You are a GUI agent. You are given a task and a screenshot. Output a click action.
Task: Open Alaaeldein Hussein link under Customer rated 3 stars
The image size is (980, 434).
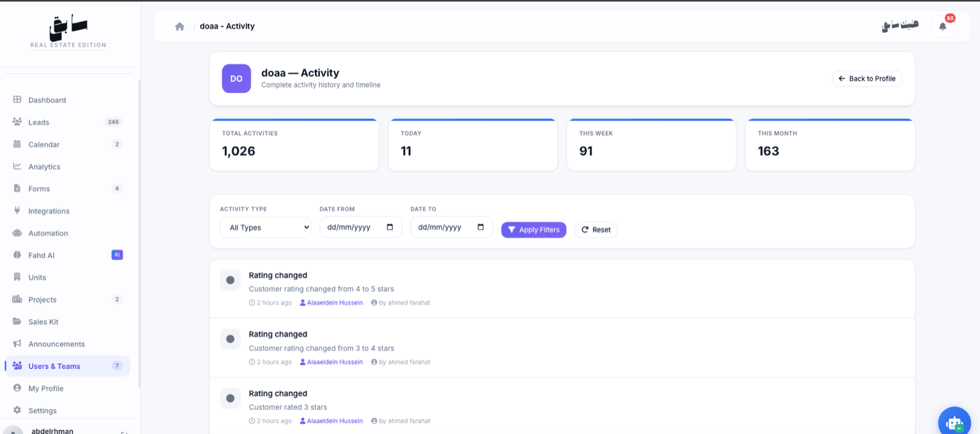[331, 421]
